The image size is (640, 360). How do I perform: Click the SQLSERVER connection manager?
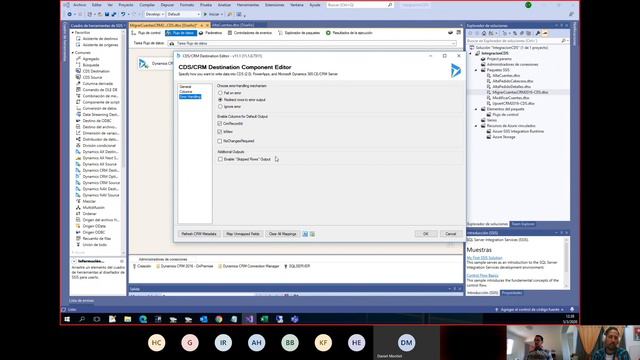[x=297, y=266]
